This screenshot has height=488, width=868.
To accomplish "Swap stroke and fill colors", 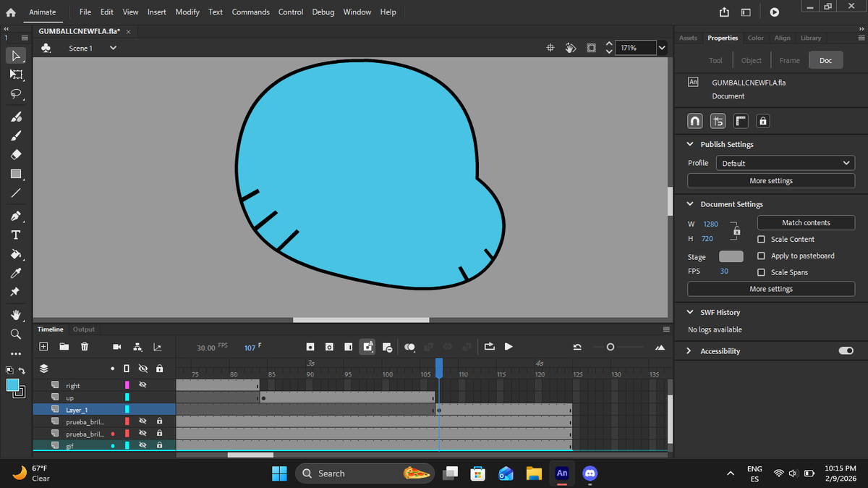I will tap(22, 371).
